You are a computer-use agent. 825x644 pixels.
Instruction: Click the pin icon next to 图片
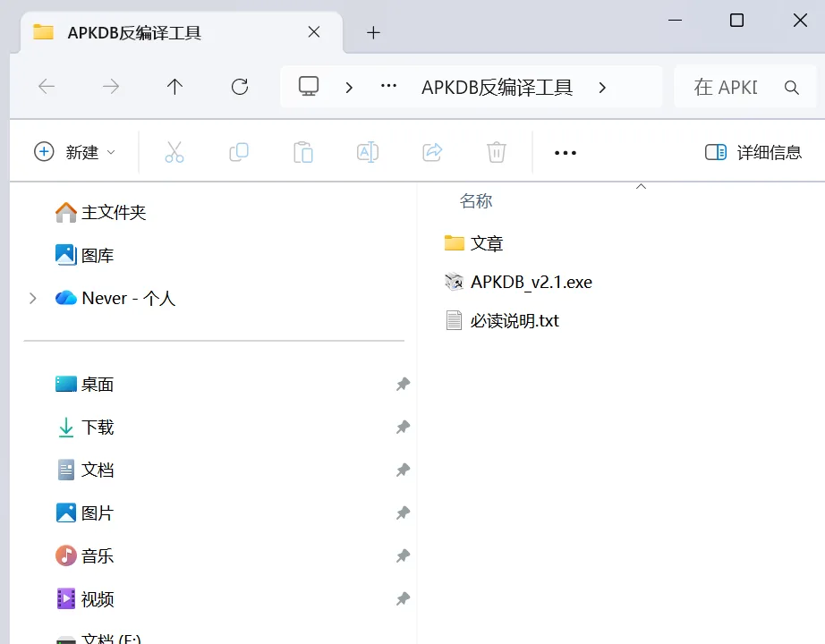(403, 513)
